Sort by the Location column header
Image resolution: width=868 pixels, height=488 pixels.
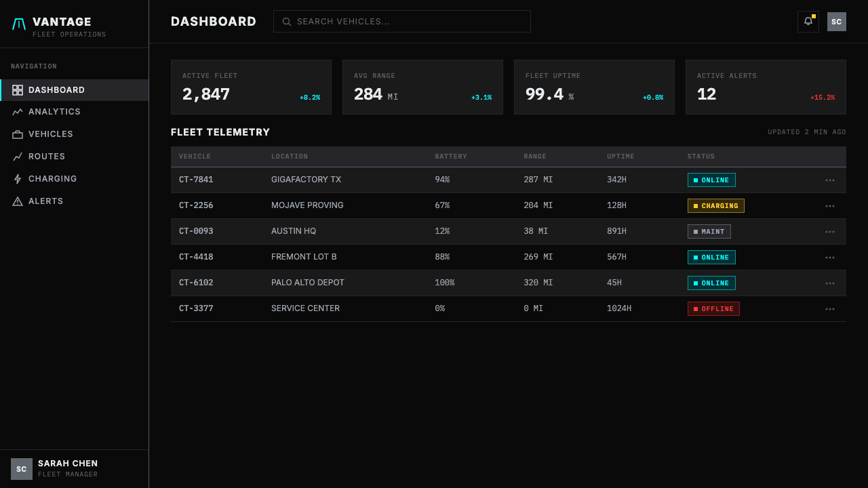click(290, 157)
